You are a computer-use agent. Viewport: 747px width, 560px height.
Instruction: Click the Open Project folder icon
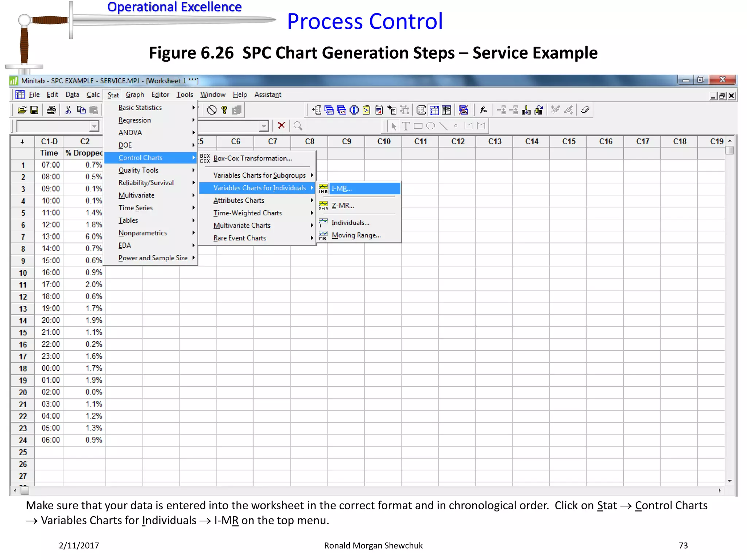[x=22, y=110]
